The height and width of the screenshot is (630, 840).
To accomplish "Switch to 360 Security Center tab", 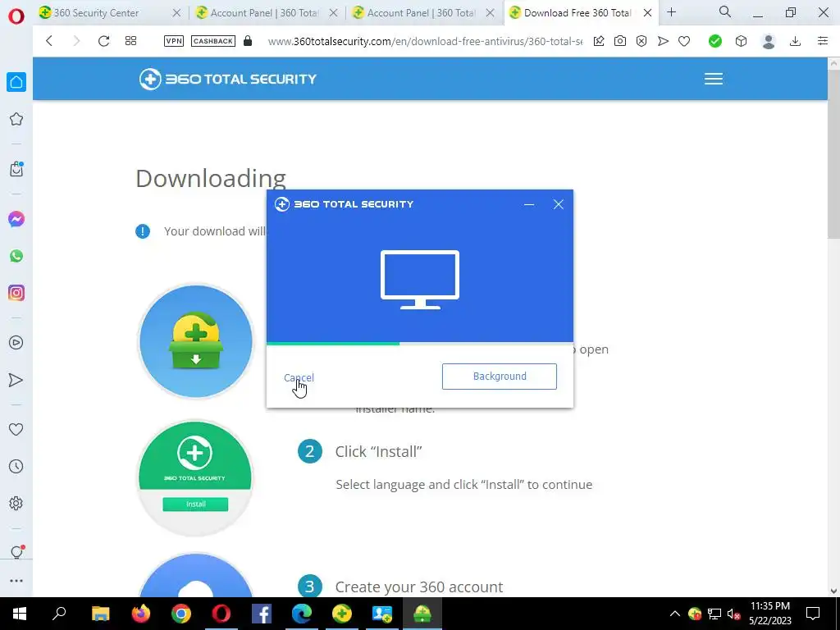I will click(111, 13).
